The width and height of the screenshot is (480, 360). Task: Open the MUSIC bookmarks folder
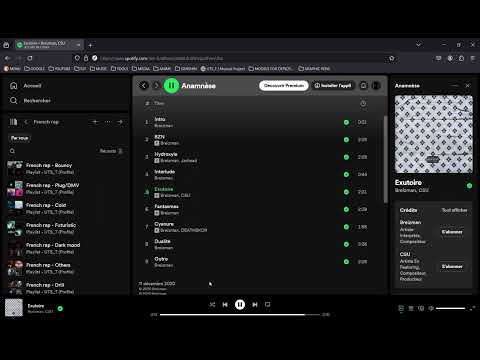point(98,69)
